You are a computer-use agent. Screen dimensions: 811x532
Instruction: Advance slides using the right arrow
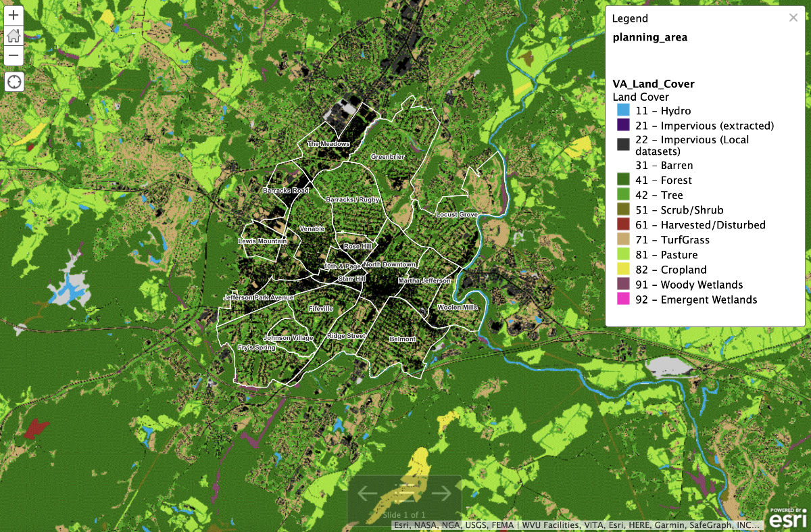(x=440, y=494)
